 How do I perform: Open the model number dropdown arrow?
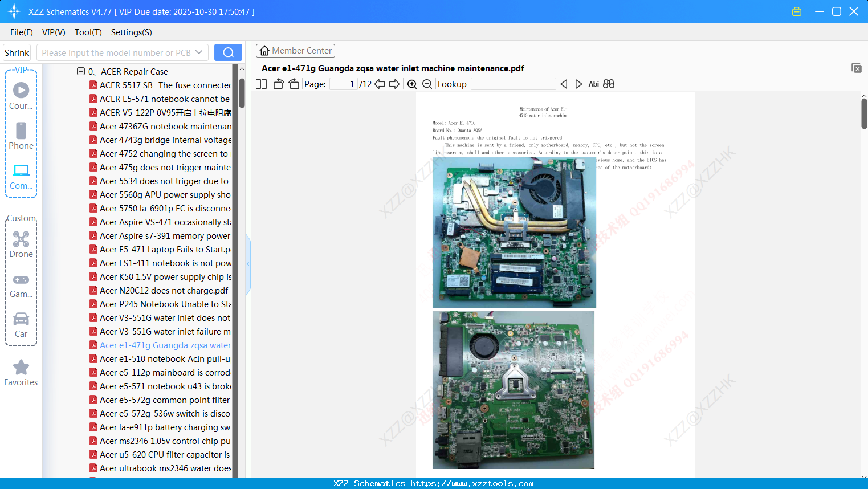pos(199,52)
